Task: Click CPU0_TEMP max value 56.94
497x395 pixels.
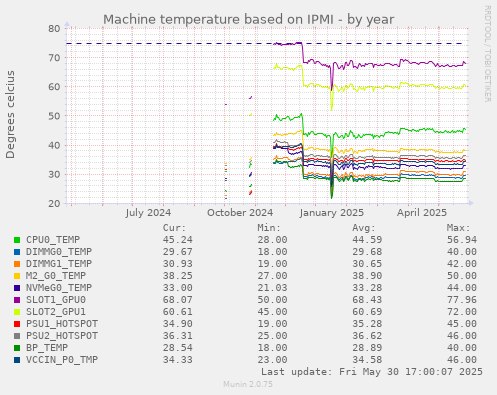Action: 462,240
